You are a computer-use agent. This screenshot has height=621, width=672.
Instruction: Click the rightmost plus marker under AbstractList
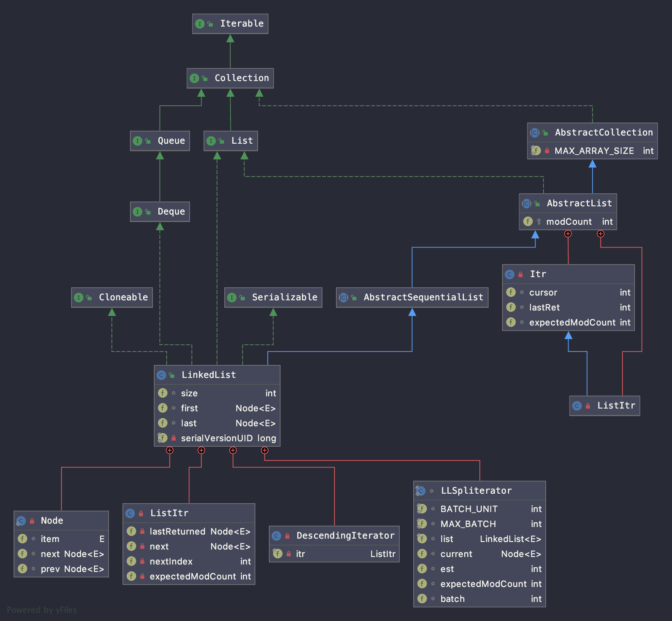click(x=601, y=234)
